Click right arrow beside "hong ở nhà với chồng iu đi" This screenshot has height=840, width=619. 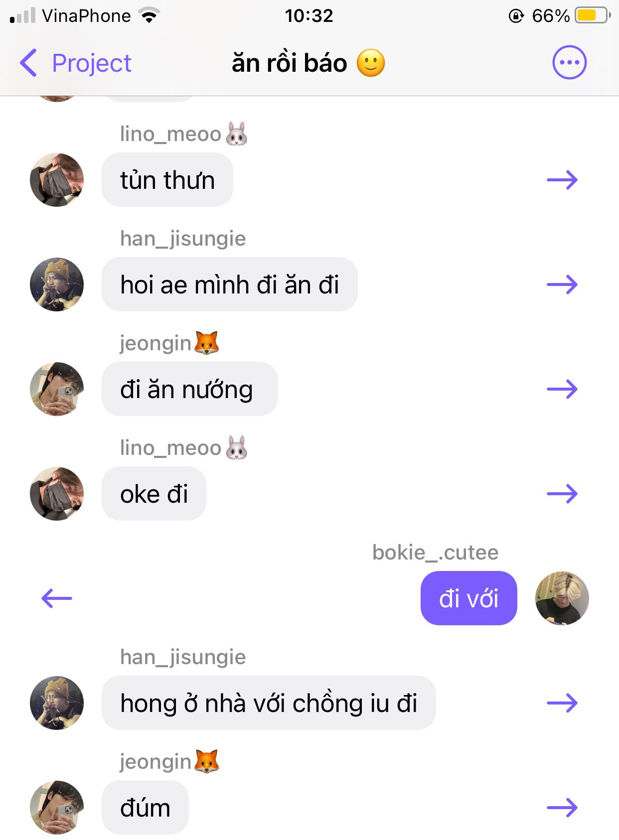tap(562, 703)
